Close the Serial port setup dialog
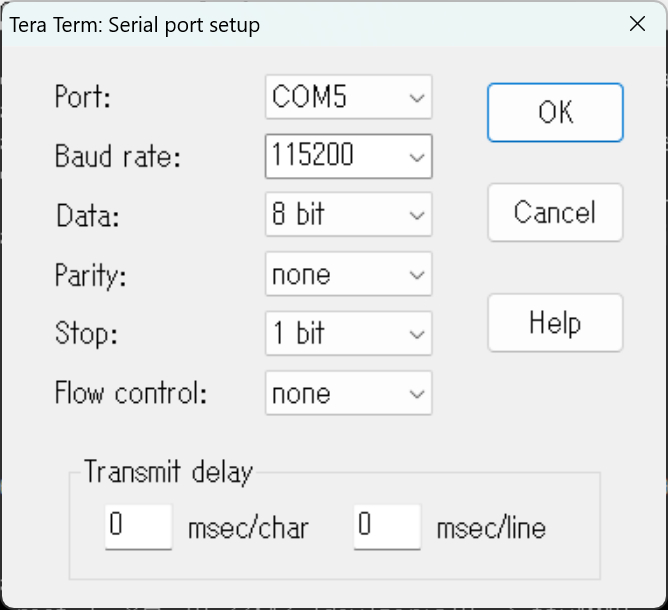The width and height of the screenshot is (668, 610). pos(637,24)
